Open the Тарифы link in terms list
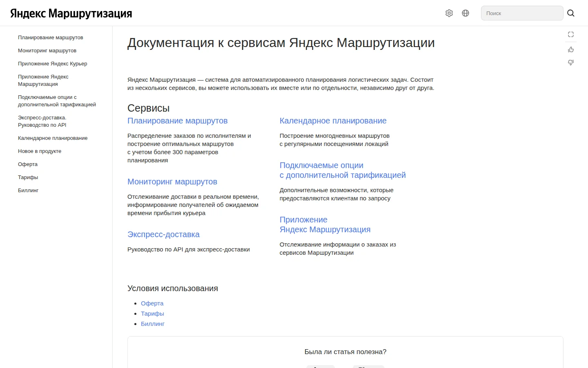 pyautogui.click(x=152, y=314)
